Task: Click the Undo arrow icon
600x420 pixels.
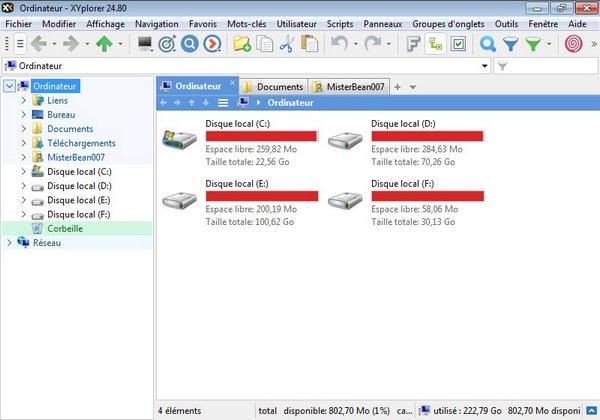Action: 339,44
